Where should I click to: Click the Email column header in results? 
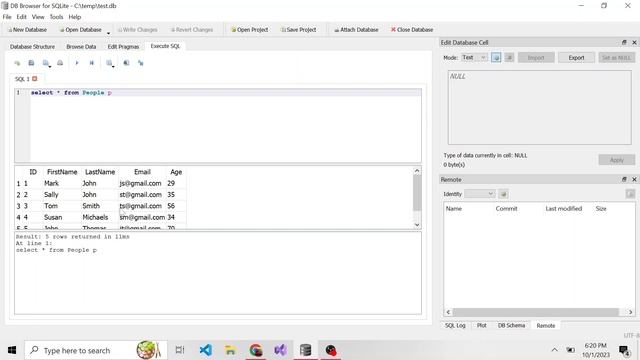142,172
